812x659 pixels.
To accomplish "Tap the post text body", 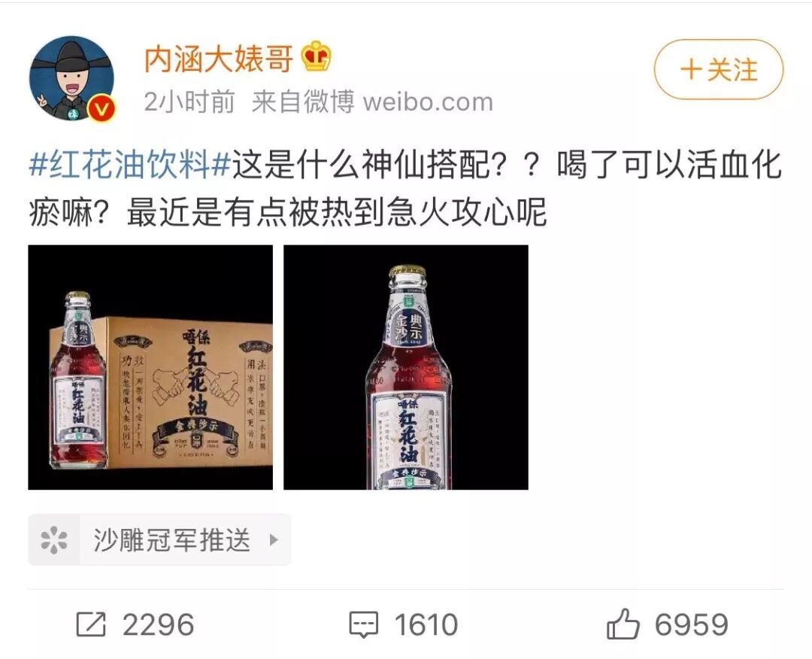I will [405, 189].
